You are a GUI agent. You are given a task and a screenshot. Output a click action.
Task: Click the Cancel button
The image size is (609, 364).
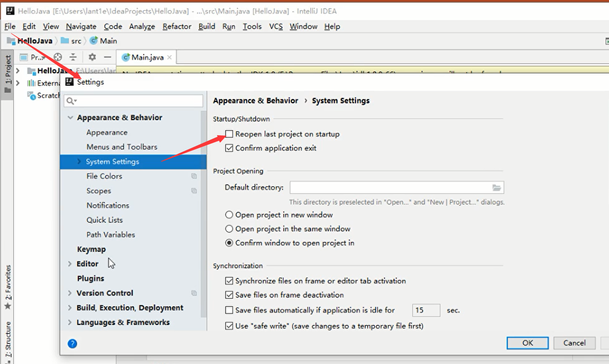tap(574, 343)
